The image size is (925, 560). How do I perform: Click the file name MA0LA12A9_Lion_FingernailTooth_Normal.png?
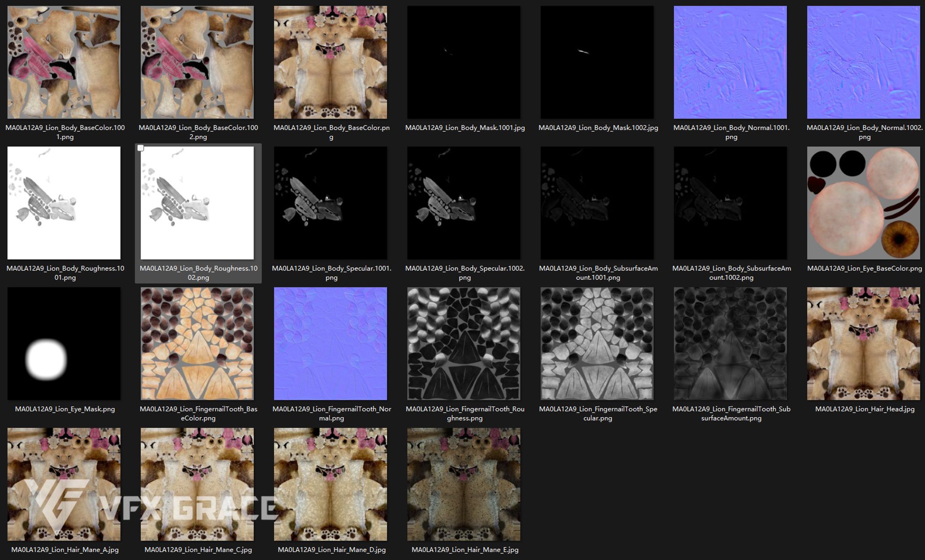coord(332,413)
